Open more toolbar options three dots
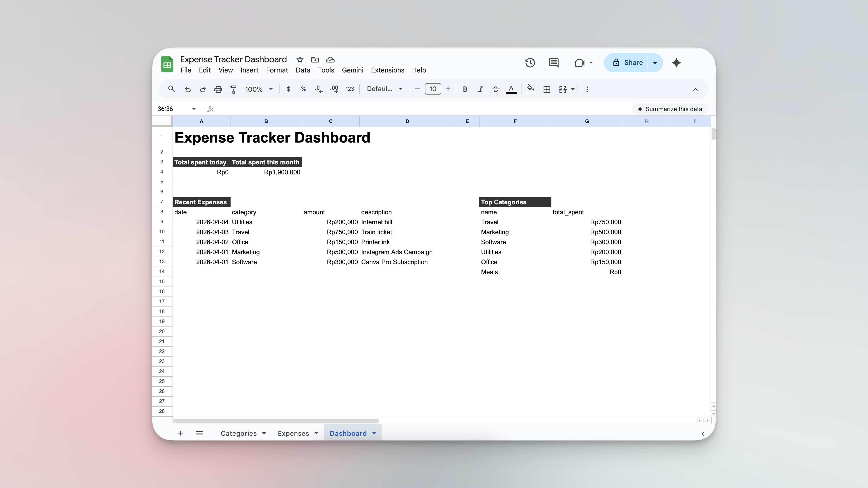 click(587, 89)
